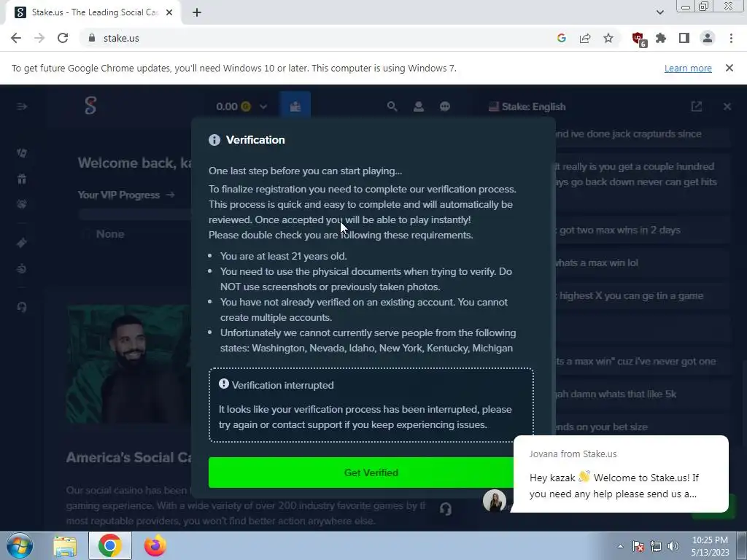
Task: Open Windows Explorer from the taskbar
Action: [65, 545]
